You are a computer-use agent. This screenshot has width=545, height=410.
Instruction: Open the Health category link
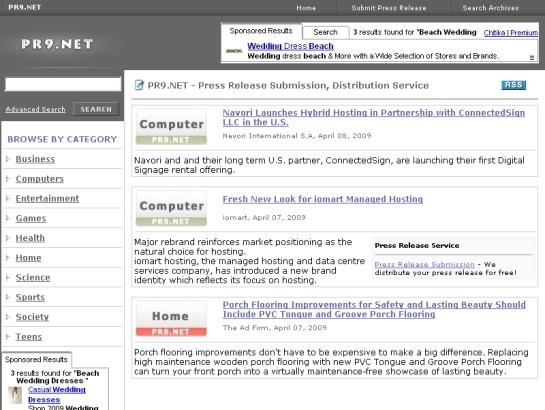30,238
